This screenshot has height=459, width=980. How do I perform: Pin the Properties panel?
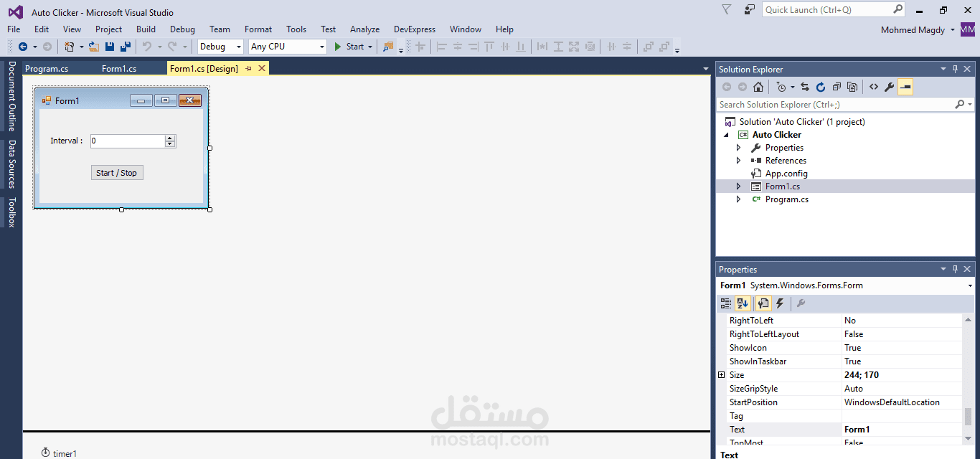click(955, 269)
